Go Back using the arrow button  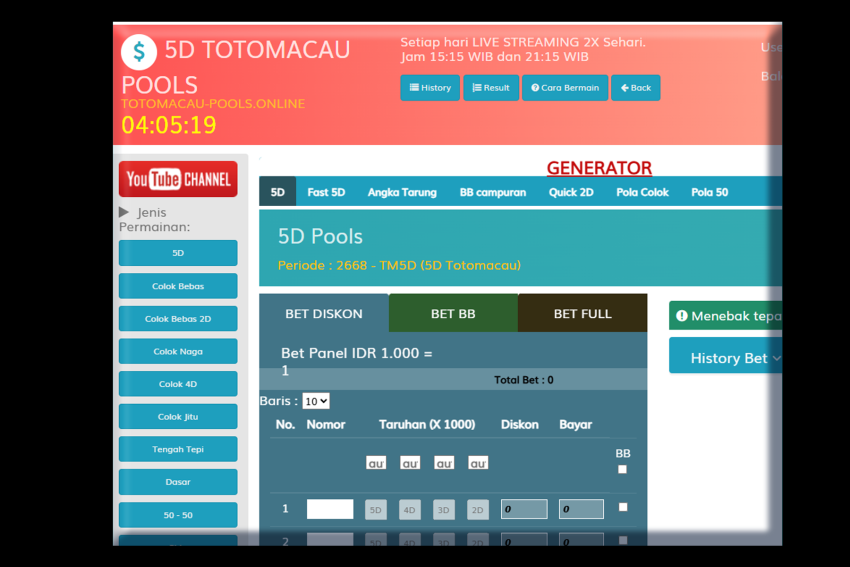(635, 88)
